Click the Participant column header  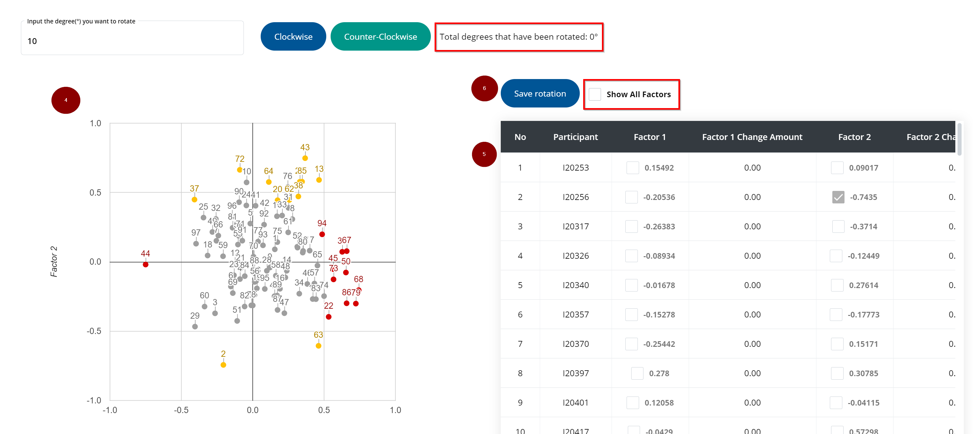tap(575, 137)
